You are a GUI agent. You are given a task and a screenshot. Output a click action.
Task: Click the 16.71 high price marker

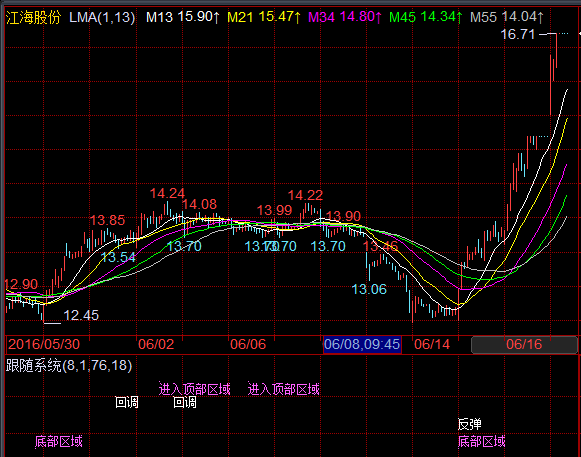click(518, 34)
